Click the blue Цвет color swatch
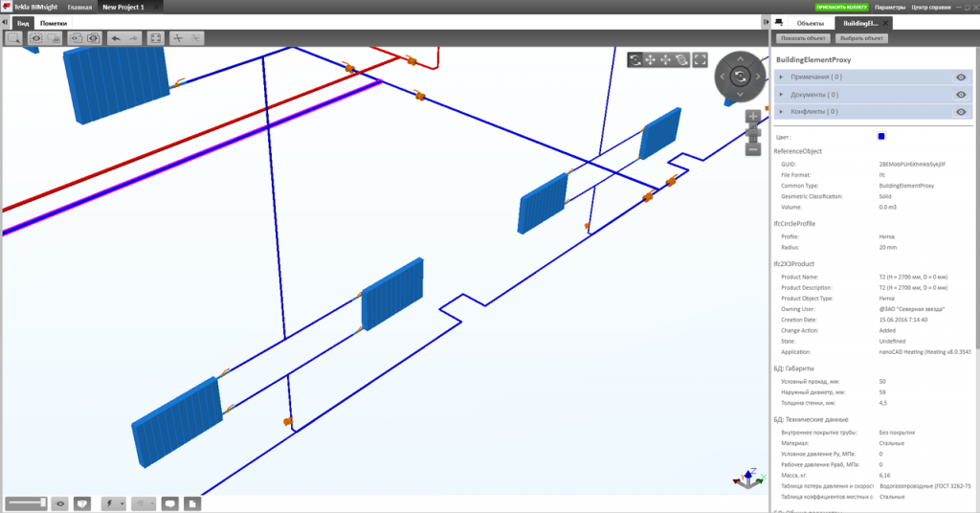The height and width of the screenshot is (513, 980). 881,136
